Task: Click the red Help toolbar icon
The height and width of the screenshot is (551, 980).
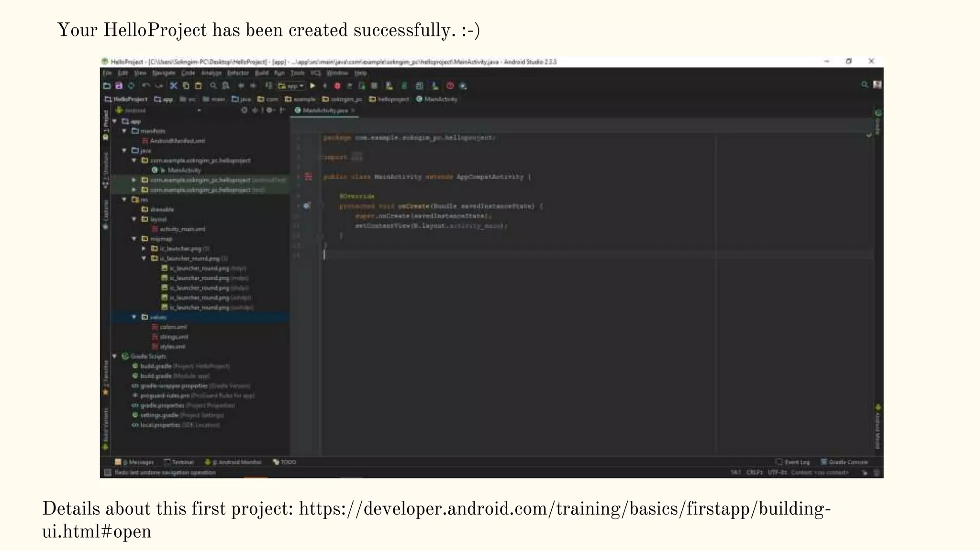Action: pos(450,86)
